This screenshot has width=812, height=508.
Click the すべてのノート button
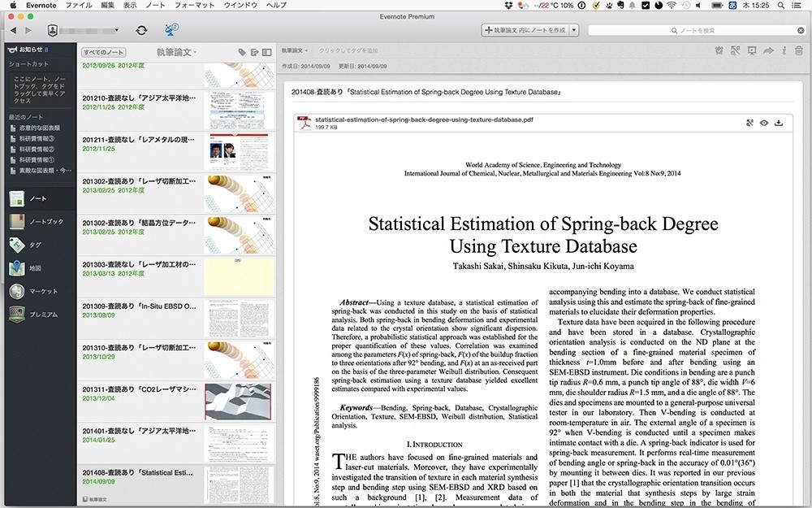[102, 52]
